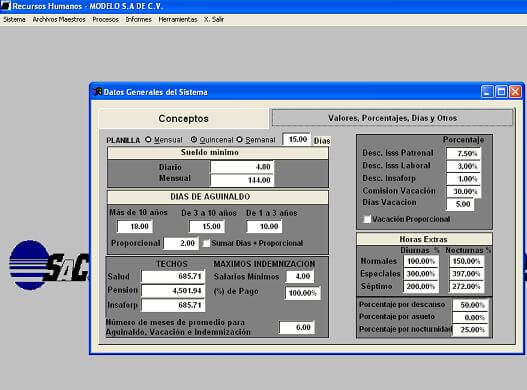Click the Dias Vacacion field
Screen dimensions: 527x390
pos(460,204)
